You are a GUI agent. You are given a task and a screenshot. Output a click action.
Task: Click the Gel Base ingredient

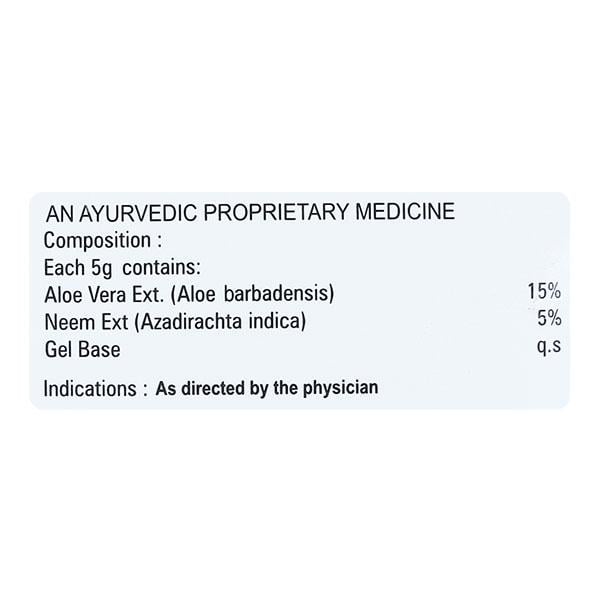pyautogui.click(x=82, y=349)
